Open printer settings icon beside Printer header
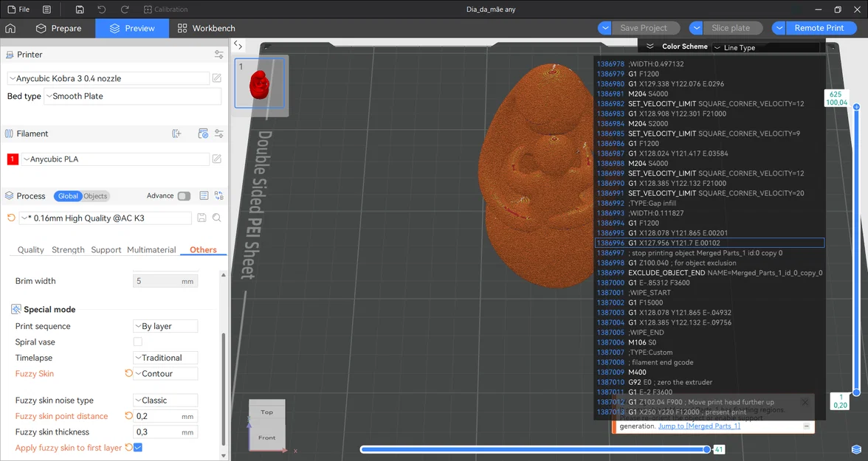The height and width of the screenshot is (461, 868). coord(219,55)
